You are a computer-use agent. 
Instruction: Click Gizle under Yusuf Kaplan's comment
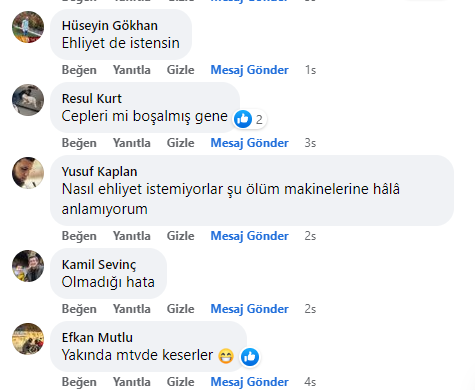(x=180, y=236)
